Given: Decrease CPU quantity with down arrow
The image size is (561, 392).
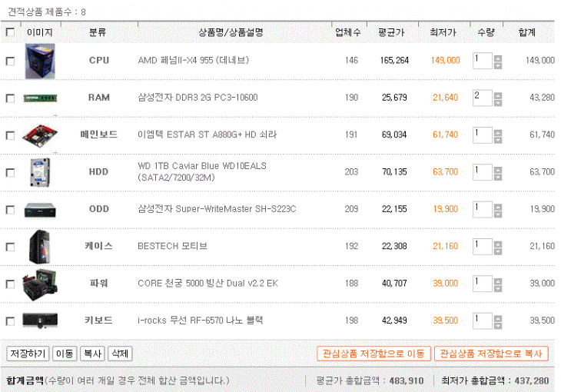Looking at the screenshot, I should pyautogui.click(x=498, y=65).
